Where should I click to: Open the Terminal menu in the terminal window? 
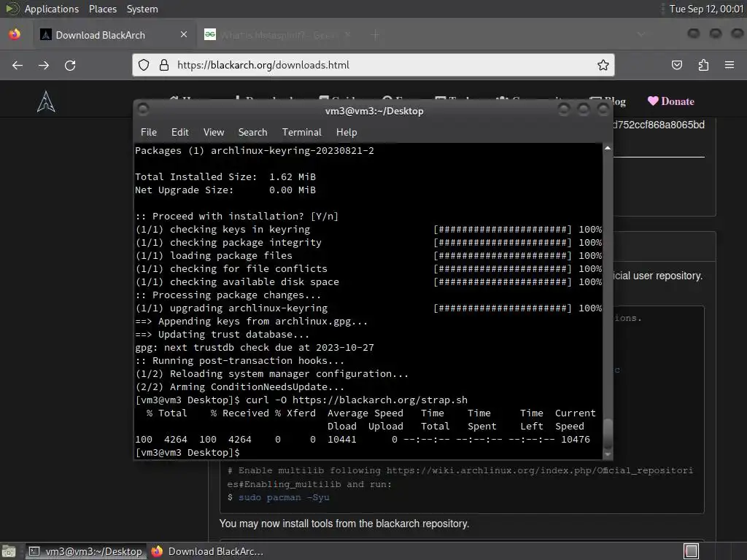(x=301, y=133)
